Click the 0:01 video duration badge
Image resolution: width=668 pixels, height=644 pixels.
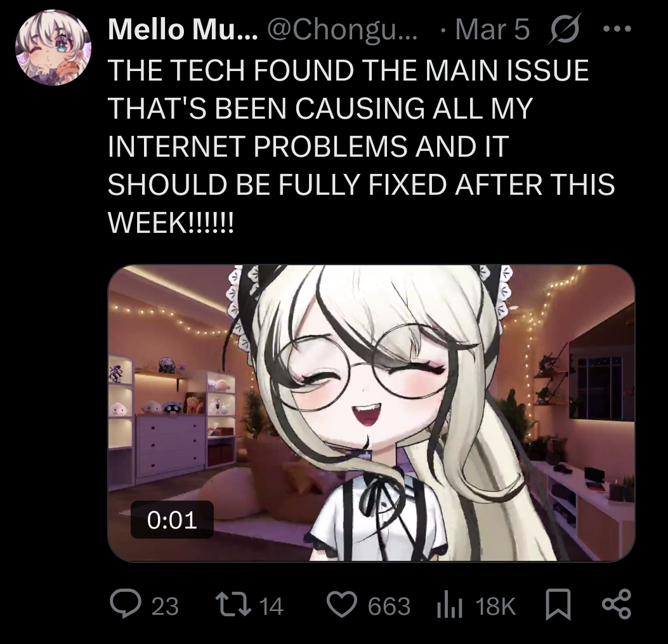pos(172,520)
